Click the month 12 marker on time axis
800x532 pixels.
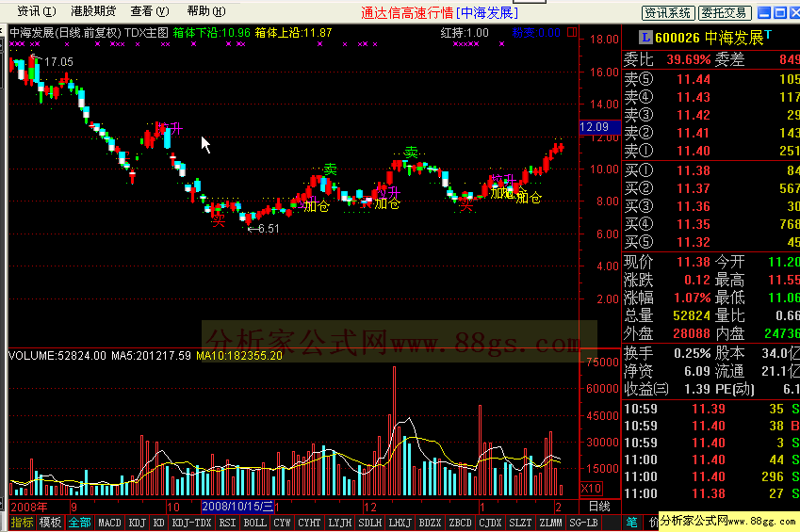click(x=370, y=507)
